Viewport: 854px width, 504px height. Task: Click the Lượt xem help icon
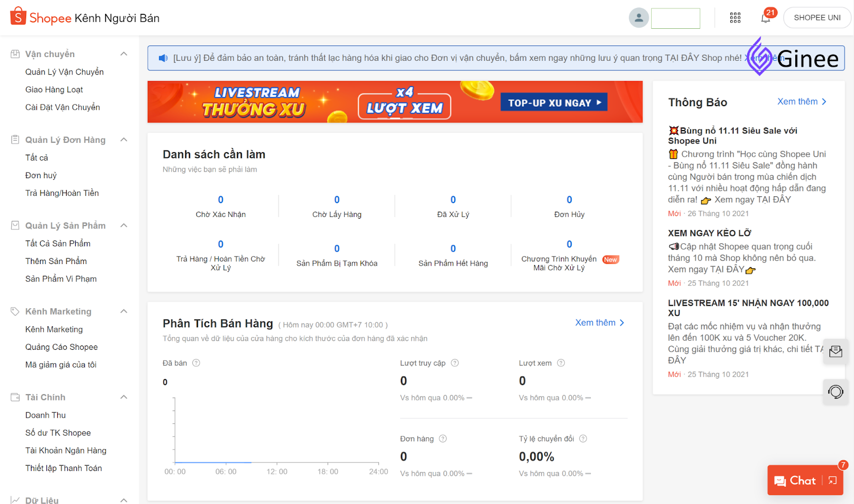(x=561, y=363)
